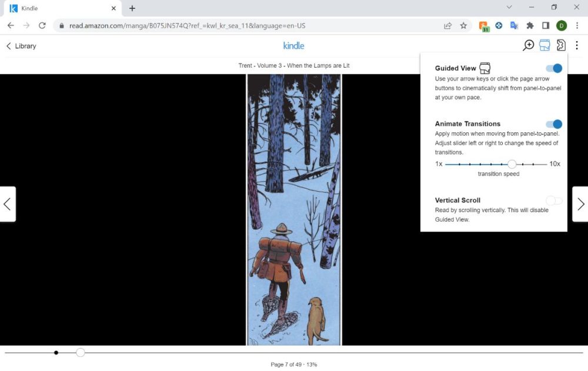Open the green D profile avatar
The image size is (588, 371).
(562, 25)
